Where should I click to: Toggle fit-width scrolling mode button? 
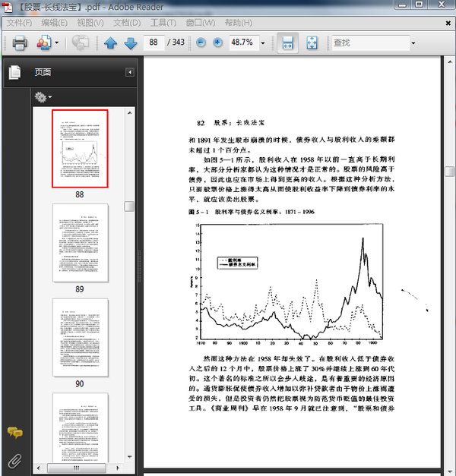[287, 43]
